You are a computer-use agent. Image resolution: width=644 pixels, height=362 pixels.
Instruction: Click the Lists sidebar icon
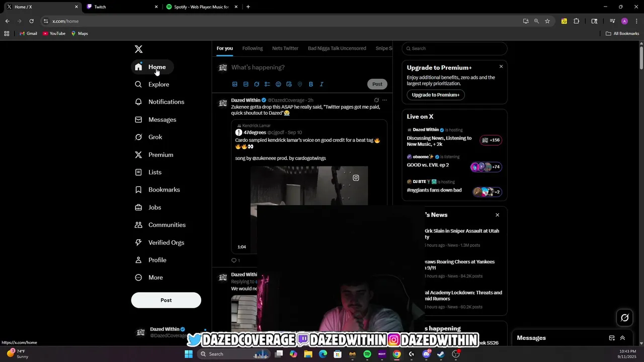[x=138, y=172]
